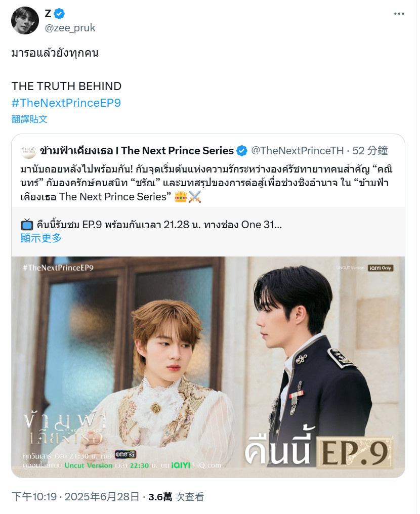Viewport: 420px width, 514px height.
Task: Click The Next Prince Series small avatar
Action: (x=28, y=151)
